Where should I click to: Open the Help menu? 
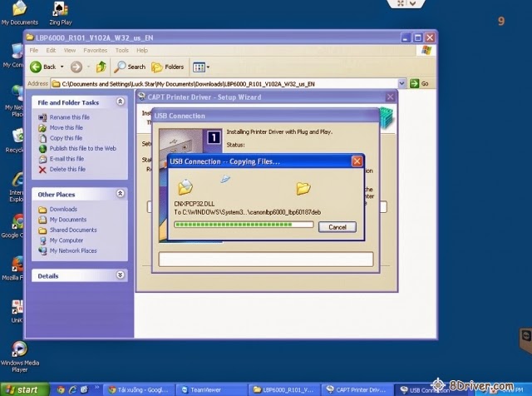(x=142, y=50)
